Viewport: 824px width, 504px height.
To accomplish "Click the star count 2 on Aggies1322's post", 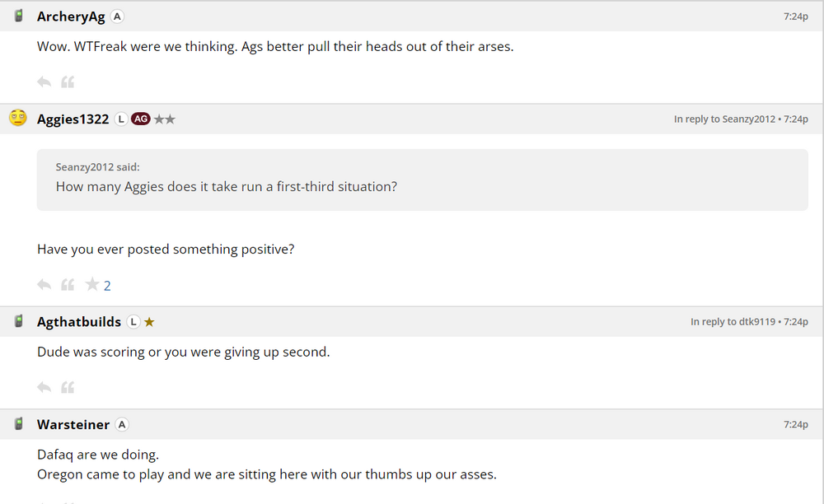I will pos(107,286).
